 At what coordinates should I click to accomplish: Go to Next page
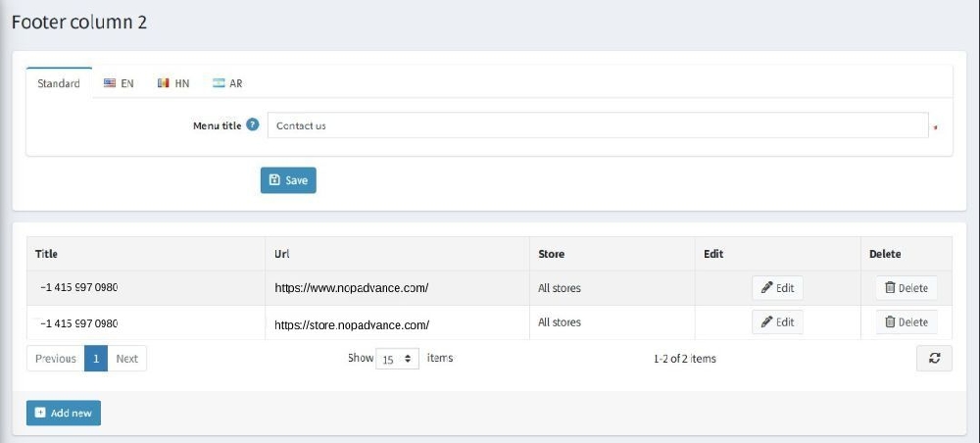pos(126,359)
